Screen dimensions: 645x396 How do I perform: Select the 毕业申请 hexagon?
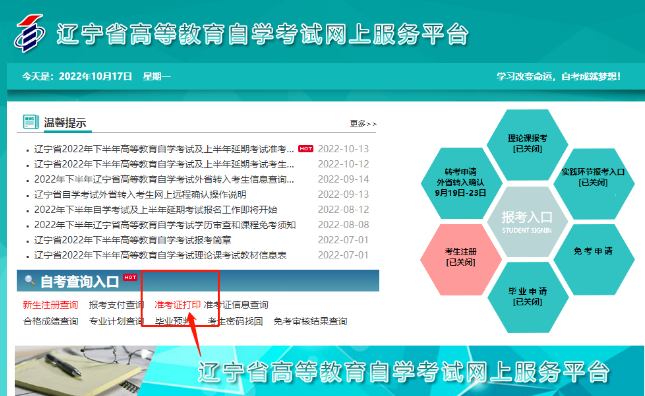pyautogui.click(x=527, y=297)
